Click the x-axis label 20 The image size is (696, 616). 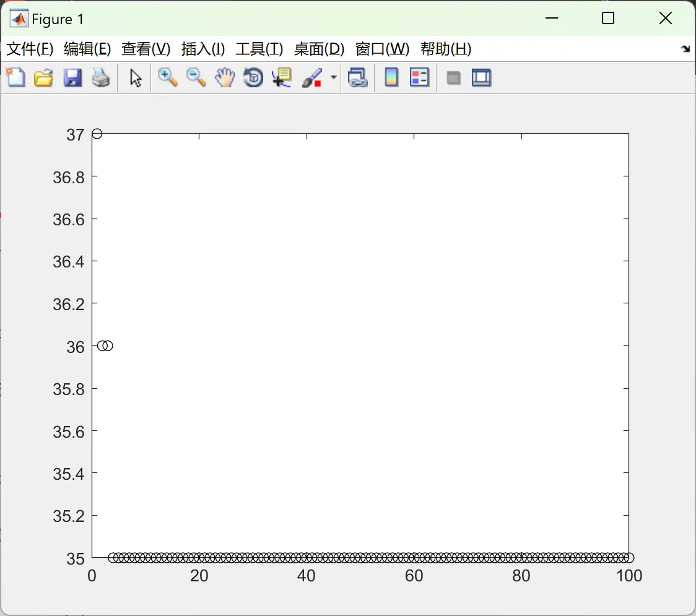199,576
